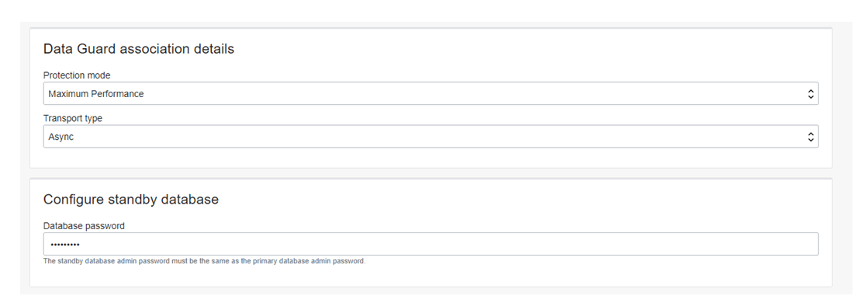Click the Transport type label
The height and width of the screenshot is (303, 868).
pyautogui.click(x=72, y=118)
